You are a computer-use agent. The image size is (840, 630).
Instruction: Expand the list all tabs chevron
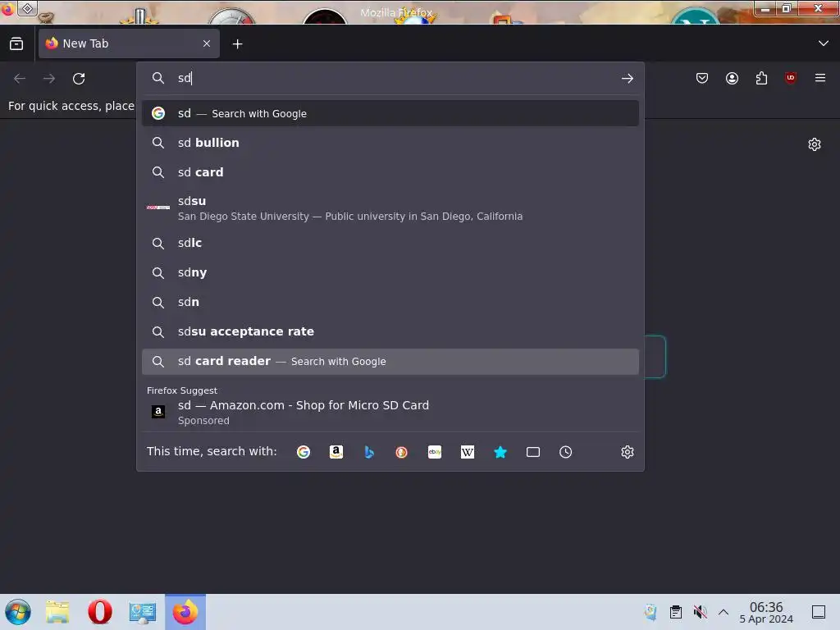coord(824,43)
